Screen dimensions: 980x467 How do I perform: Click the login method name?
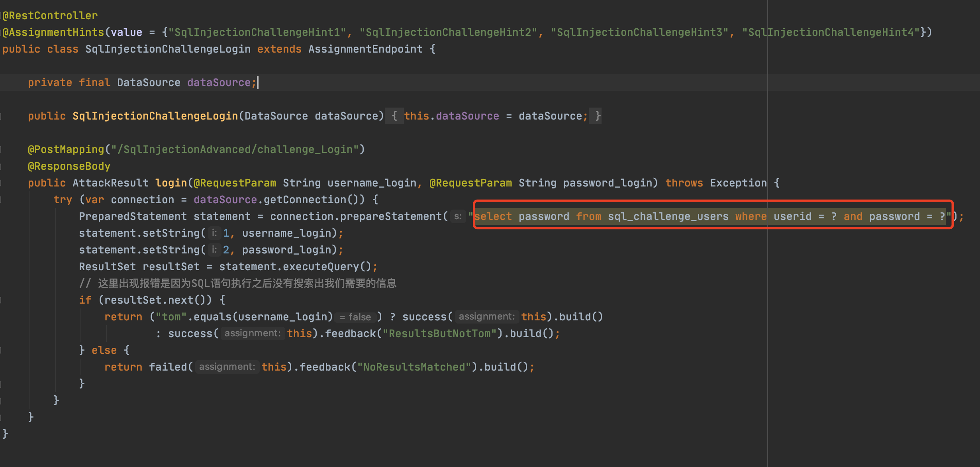click(x=171, y=183)
